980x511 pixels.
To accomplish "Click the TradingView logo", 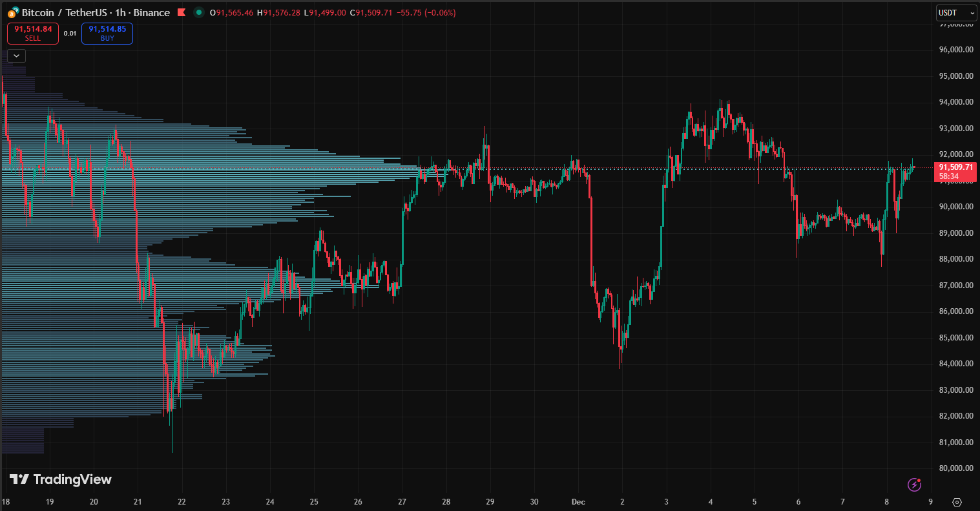I will point(61,479).
